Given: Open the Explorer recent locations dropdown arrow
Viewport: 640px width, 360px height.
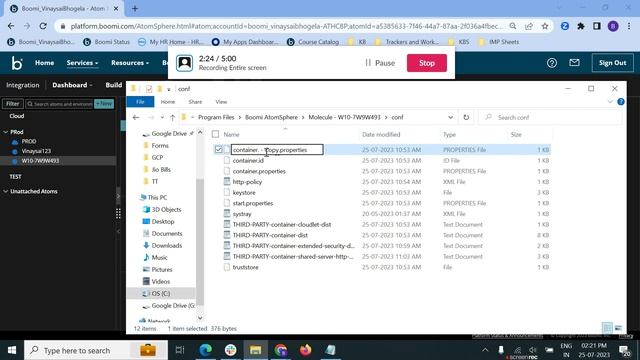Looking at the screenshot, I should [162, 118].
